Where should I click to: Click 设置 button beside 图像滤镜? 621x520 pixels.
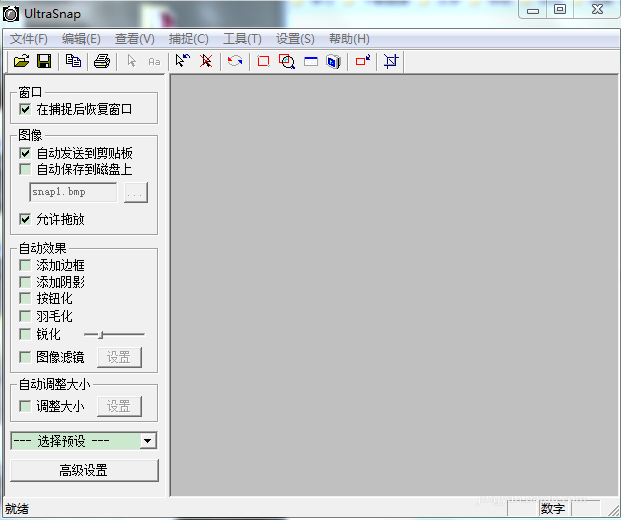pyautogui.click(x=119, y=357)
